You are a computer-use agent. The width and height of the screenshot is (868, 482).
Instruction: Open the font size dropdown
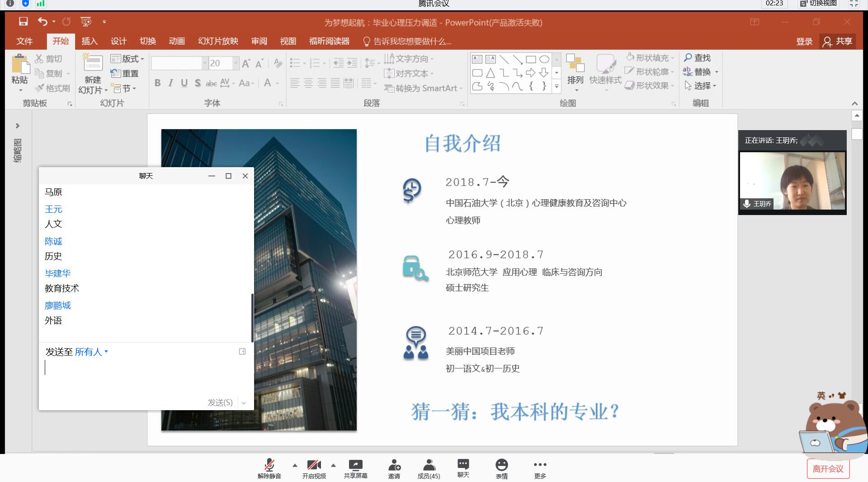coord(236,63)
